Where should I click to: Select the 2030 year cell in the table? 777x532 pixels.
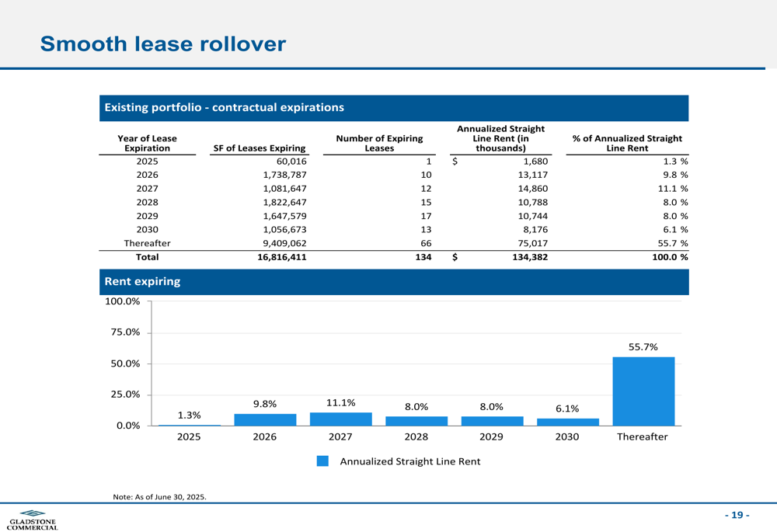pos(147,230)
